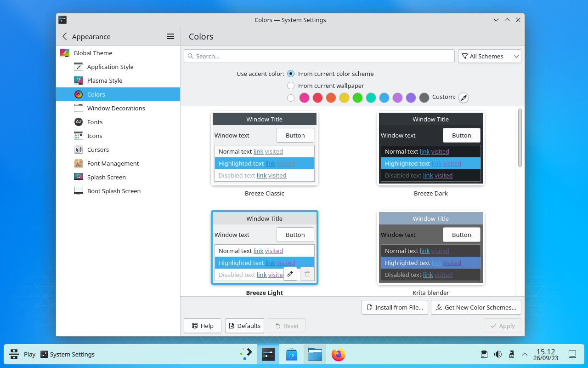Open the Cursors settings page
Viewport: 588px width, 368px height.
coord(118,149)
